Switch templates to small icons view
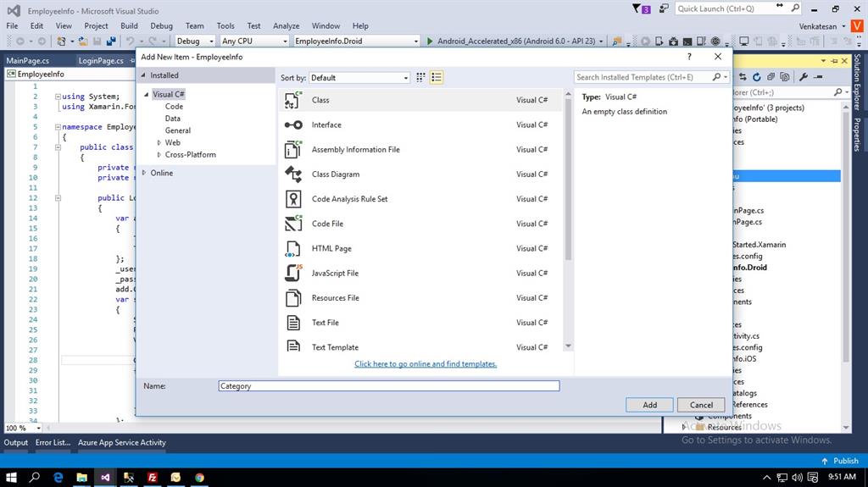 click(x=420, y=77)
